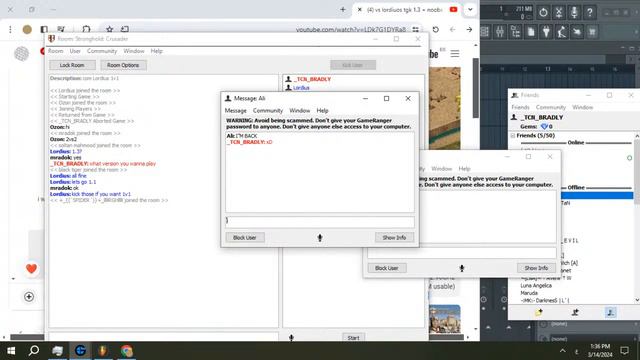Click the browser reload icon

436,29
